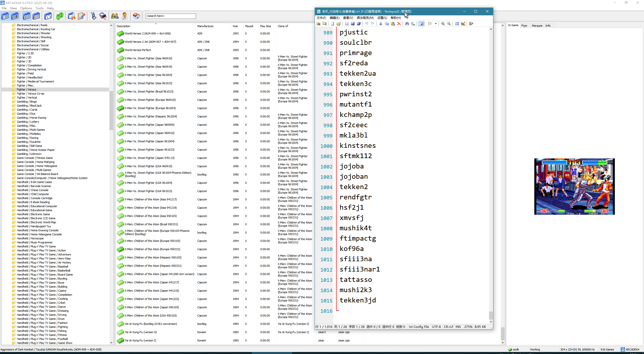Toggle word wrap in Notepad2 toolbar
644x354 pixels.
(421, 24)
